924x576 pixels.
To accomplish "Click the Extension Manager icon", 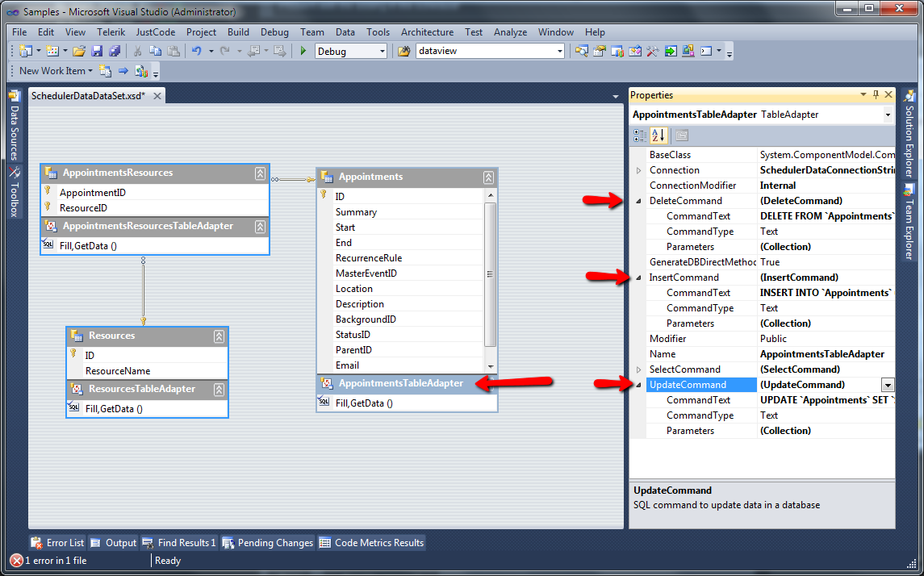I will tap(688, 52).
